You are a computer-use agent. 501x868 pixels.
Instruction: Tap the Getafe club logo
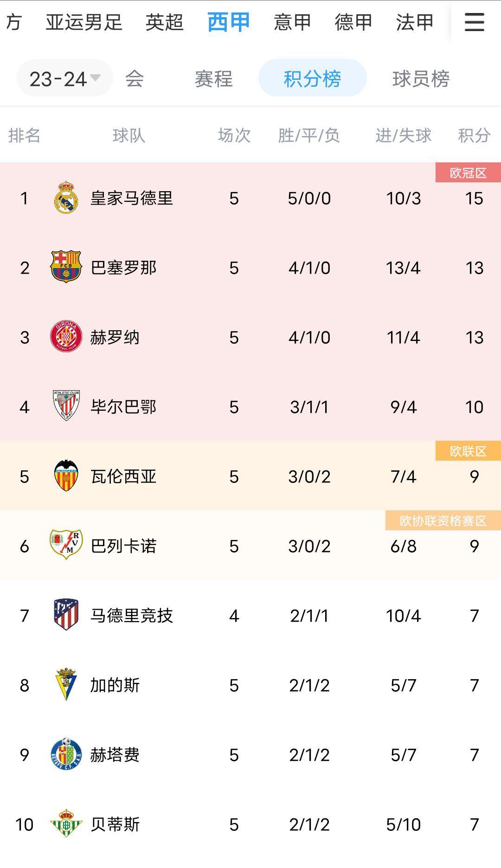coord(66,754)
